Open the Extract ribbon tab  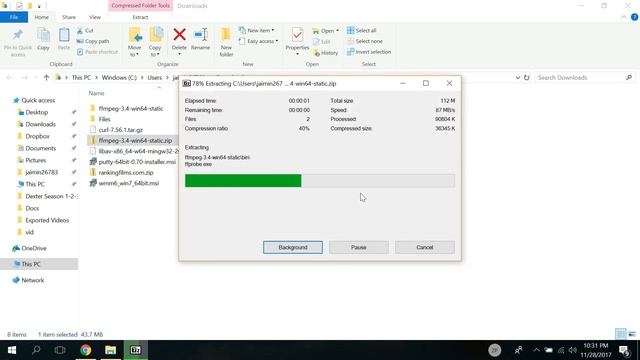click(x=140, y=17)
